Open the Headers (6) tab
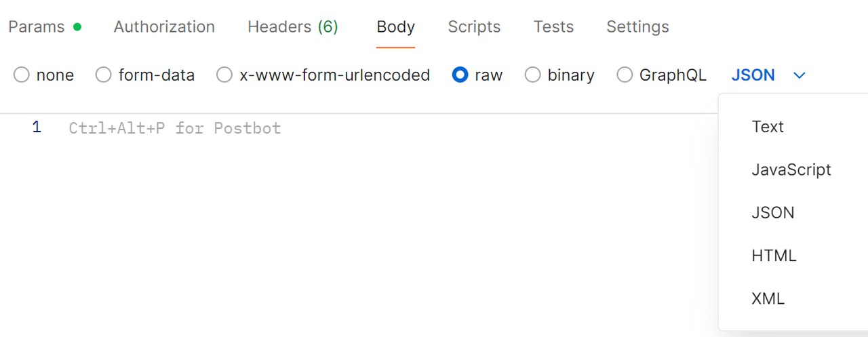The image size is (868, 337). point(292,27)
